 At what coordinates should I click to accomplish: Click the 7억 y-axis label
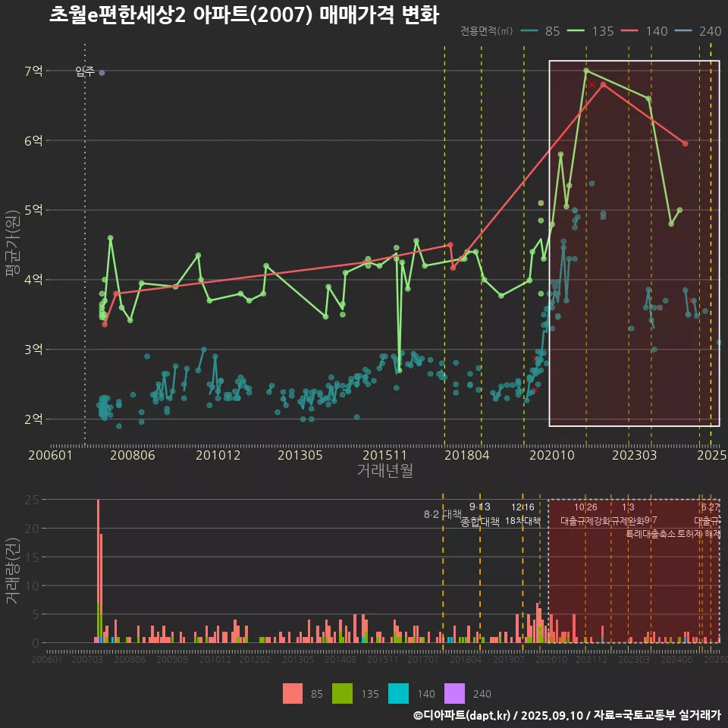coord(33,71)
